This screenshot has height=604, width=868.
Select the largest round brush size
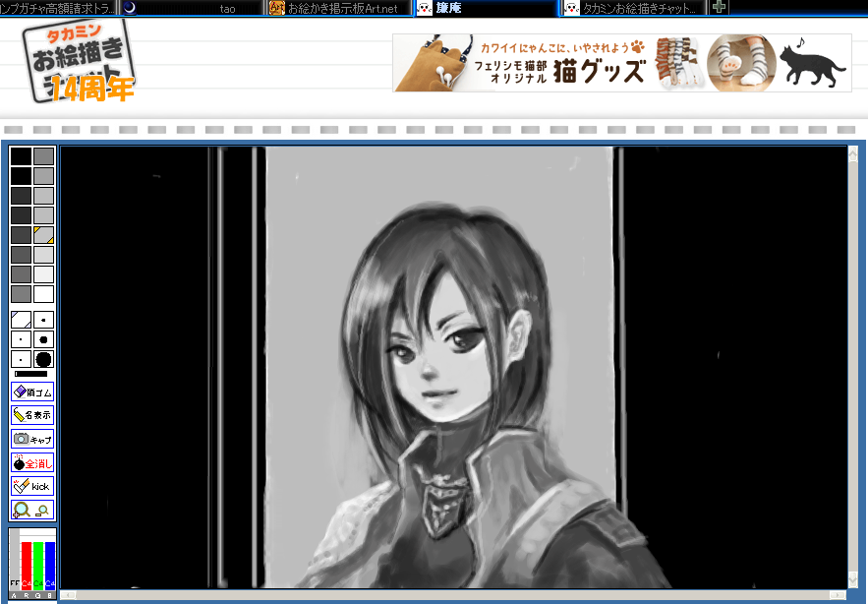click(43, 359)
